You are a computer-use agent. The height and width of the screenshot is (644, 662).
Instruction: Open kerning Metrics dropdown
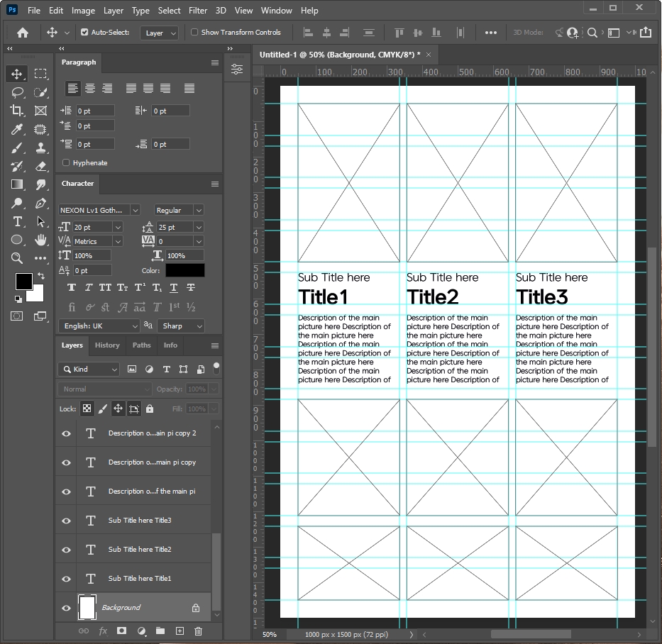point(118,241)
